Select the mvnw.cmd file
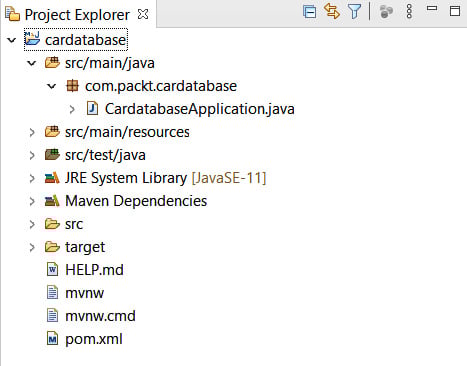Image resolution: width=467 pixels, height=366 pixels. pos(100,316)
